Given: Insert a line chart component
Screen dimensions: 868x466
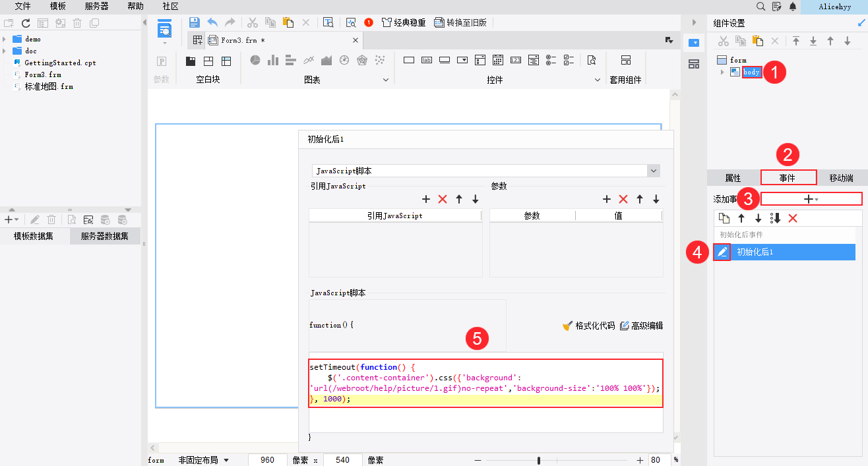Looking at the screenshot, I should click(x=309, y=61).
